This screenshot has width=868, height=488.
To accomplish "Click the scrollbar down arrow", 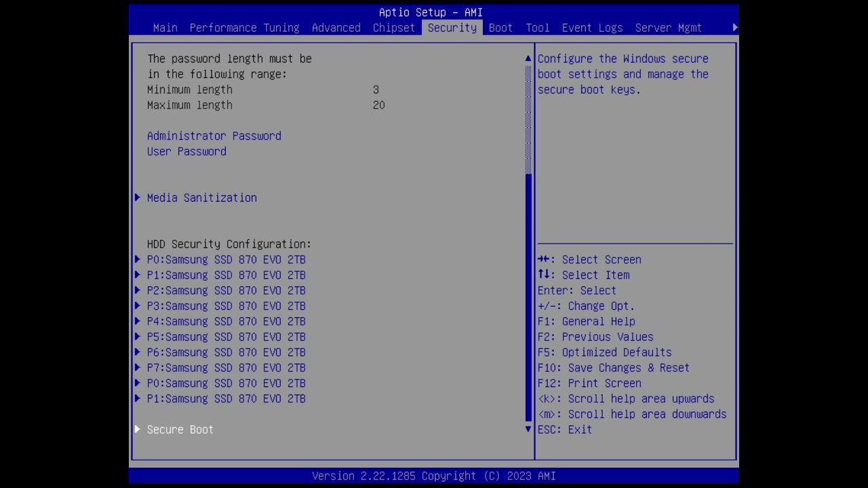I will pyautogui.click(x=528, y=429).
